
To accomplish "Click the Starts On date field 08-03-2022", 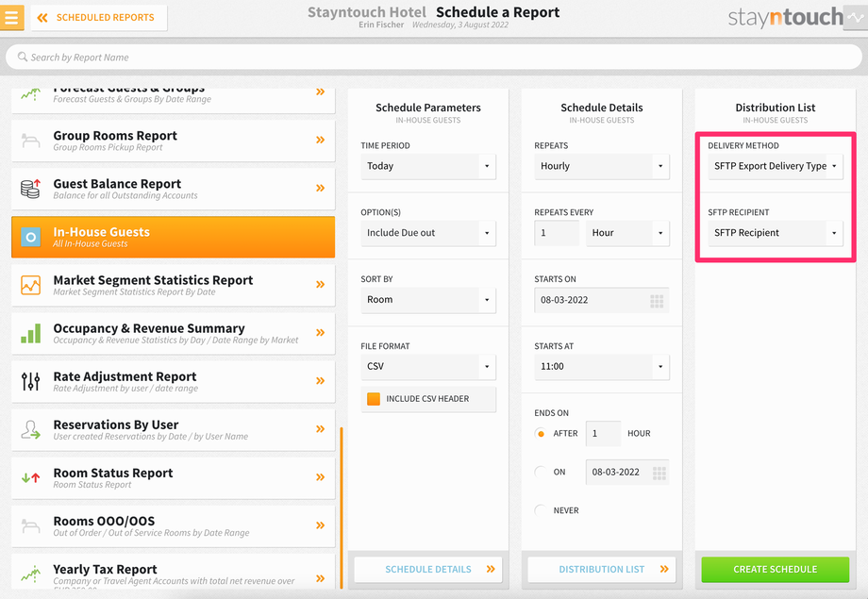I will point(602,300).
